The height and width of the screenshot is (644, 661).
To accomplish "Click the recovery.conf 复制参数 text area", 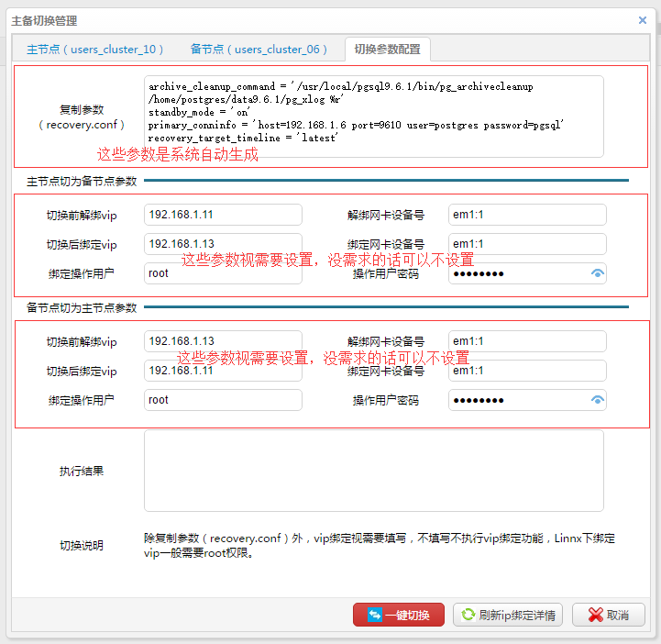I will (x=373, y=116).
